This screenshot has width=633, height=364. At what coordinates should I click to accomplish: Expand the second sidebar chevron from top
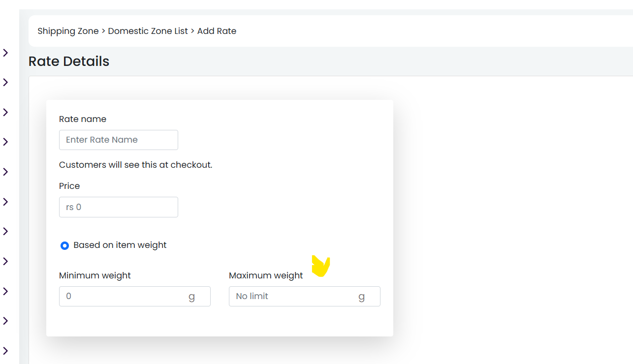(x=6, y=82)
